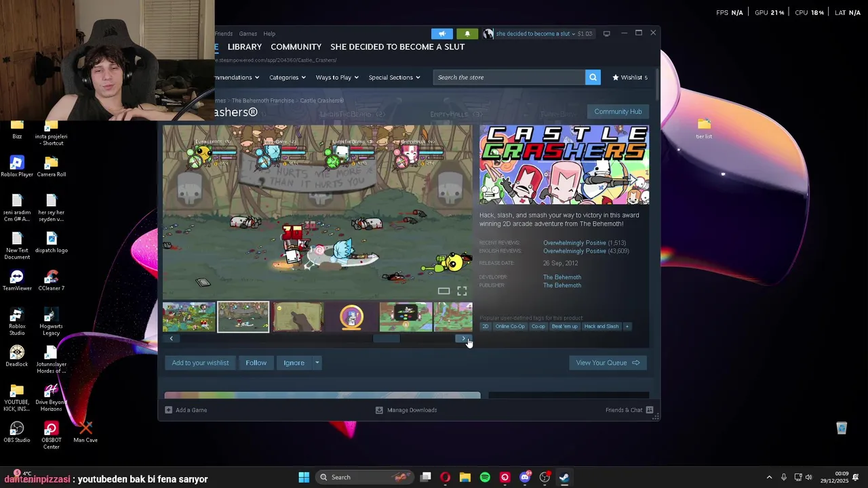Select the OBSBOT Center desktop icon
868x488 pixels.
52,435
